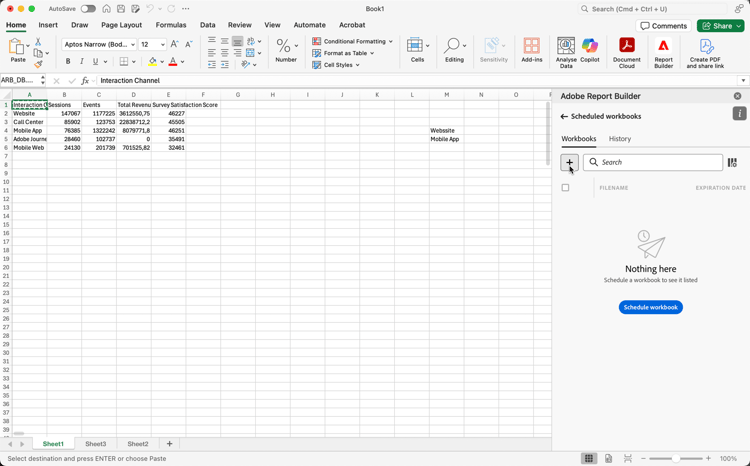Go to the Acrobat ribbon tab
This screenshot has width=750, height=466.
click(x=352, y=25)
